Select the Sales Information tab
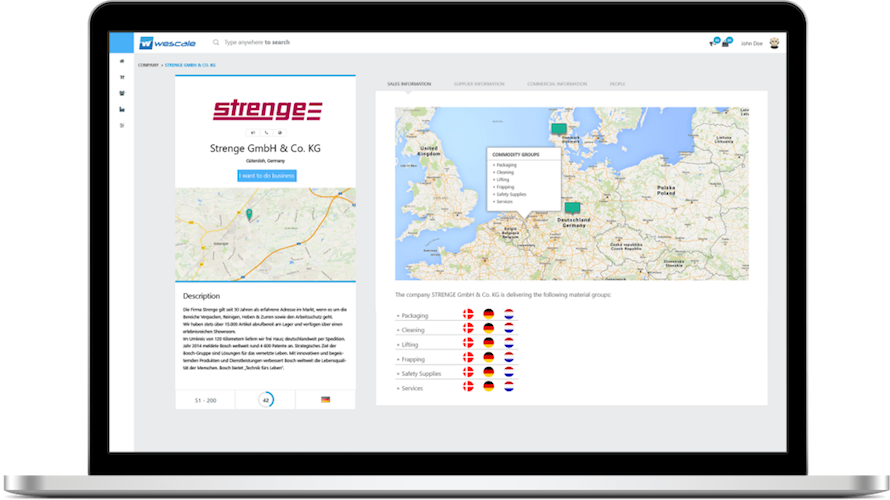 point(409,84)
